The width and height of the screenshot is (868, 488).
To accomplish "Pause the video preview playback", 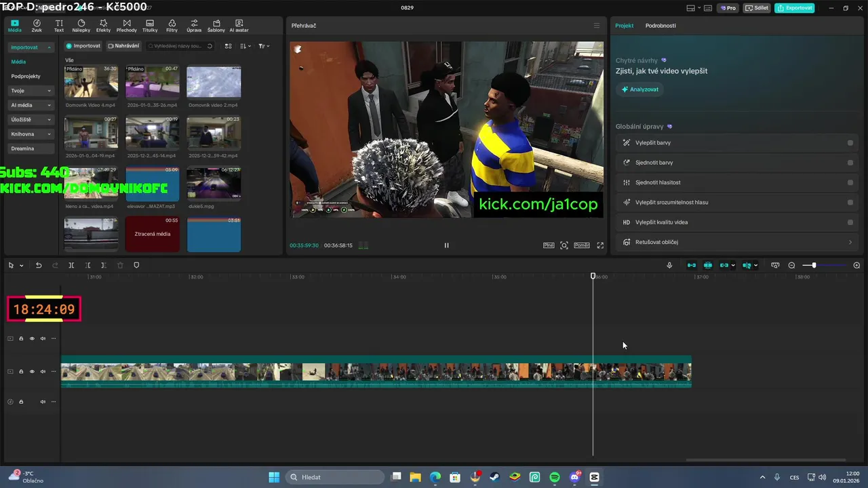I will point(446,245).
